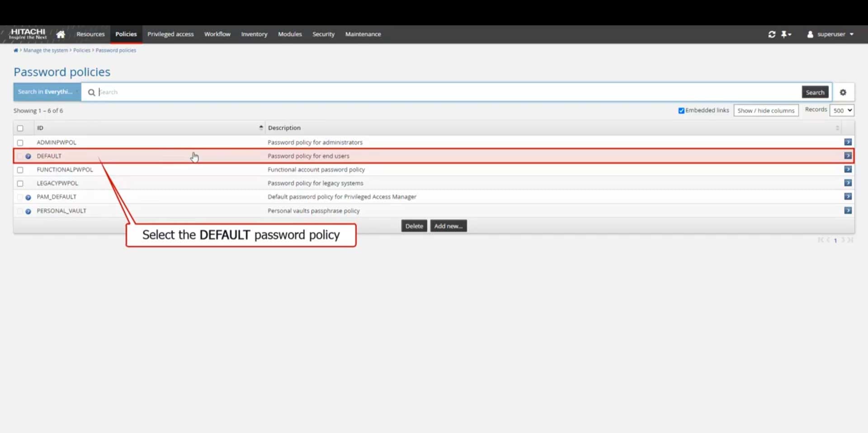Screen dimensions: 868x433
Task: Open search settings with the gear icon
Action: click(x=843, y=92)
